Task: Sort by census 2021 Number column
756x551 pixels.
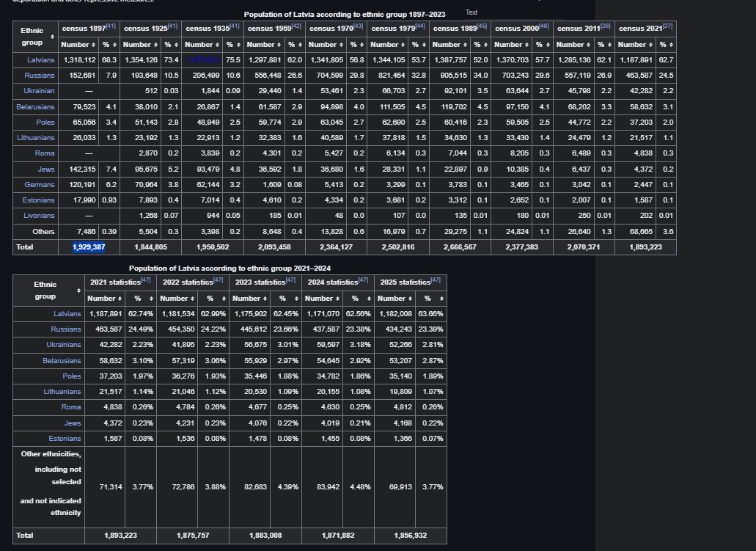Action: 635,45
